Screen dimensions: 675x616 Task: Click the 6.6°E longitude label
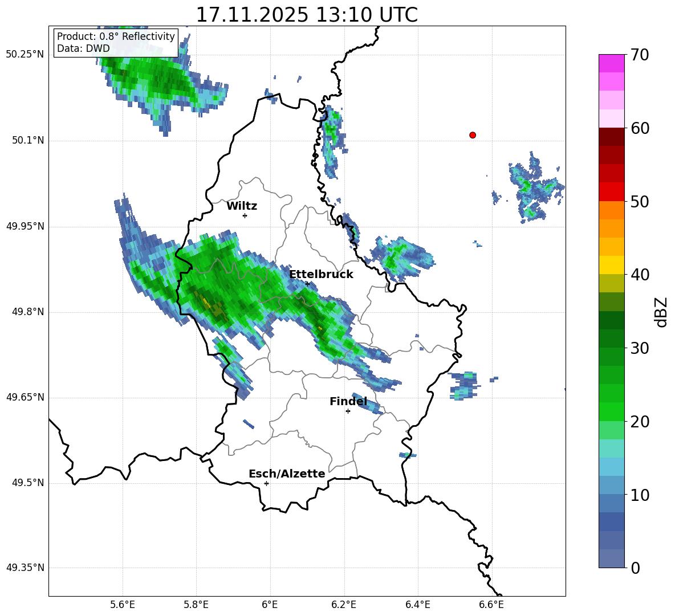491,605
